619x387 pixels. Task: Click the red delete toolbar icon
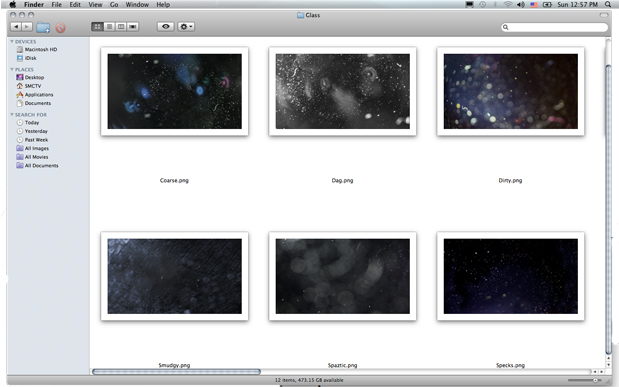coord(60,28)
